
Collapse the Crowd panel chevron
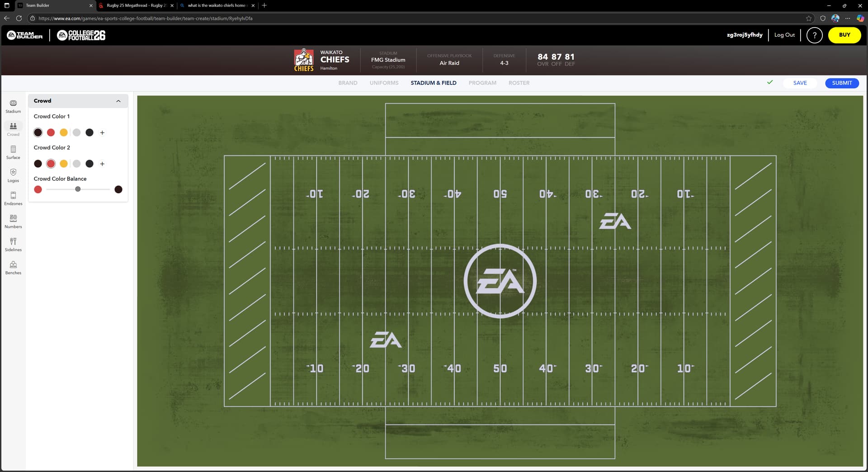pyautogui.click(x=118, y=101)
